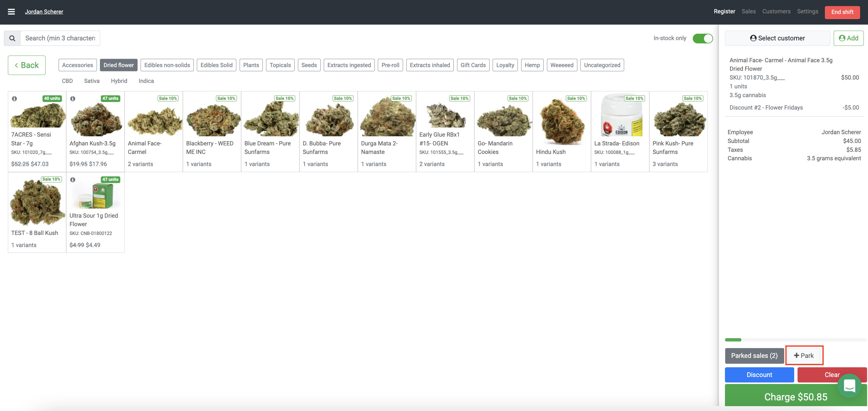This screenshot has height=411, width=868.
Task: Open info icon on Afghan Kush-3.5g
Action: pos(73,99)
